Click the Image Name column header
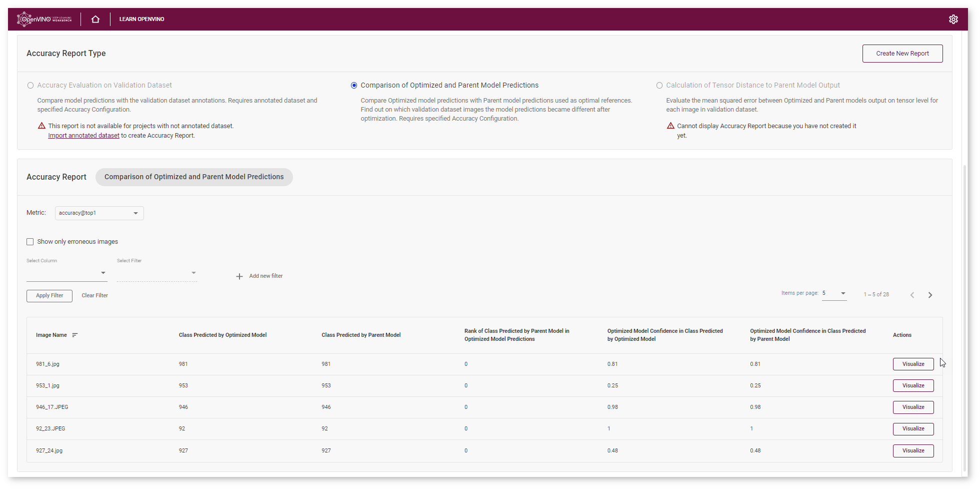The image size is (980, 489). [51, 335]
